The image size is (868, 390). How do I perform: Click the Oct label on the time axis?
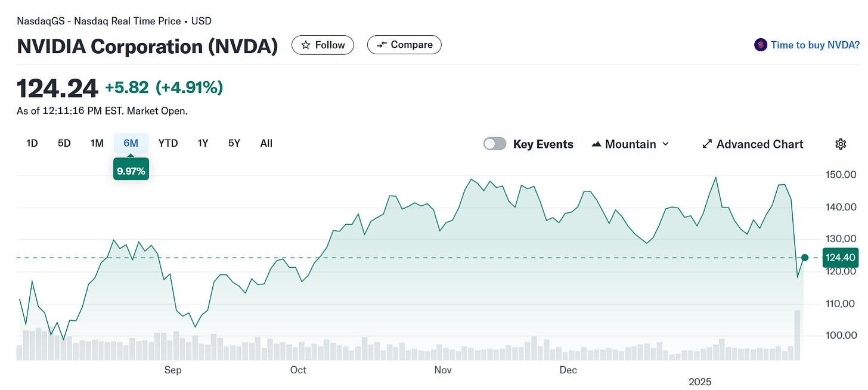pyautogui.click(x=298, y=370)
